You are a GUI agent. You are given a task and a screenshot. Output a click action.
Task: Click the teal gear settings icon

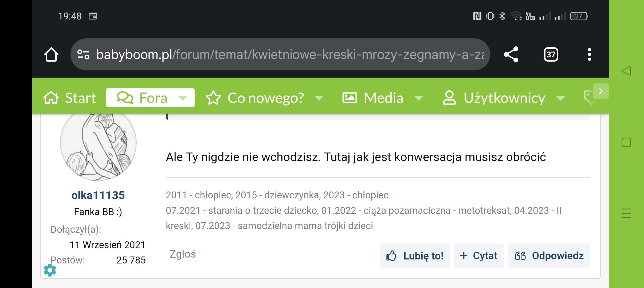pyautogui.click(x=50, y=270)
